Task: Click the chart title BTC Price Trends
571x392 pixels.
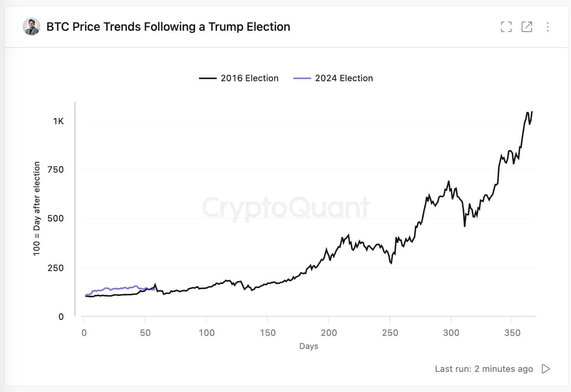Action: (168, 26)
